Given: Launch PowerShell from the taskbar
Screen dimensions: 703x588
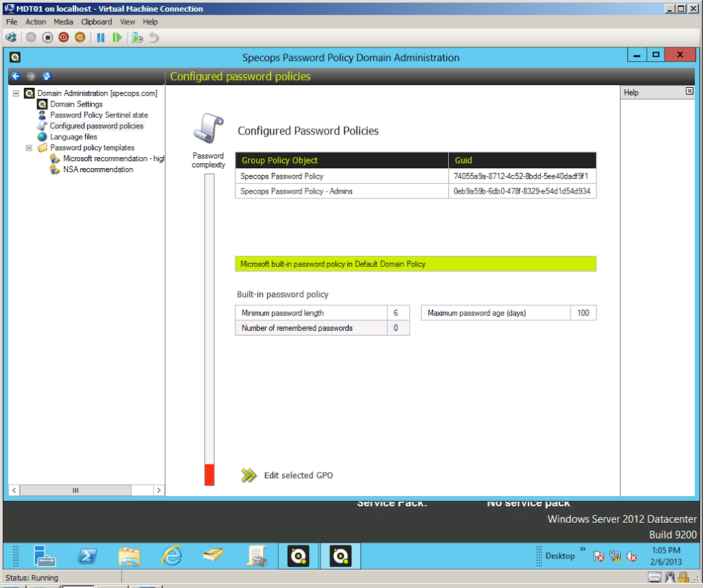Looking at the screenshot, I should point(87,556).
